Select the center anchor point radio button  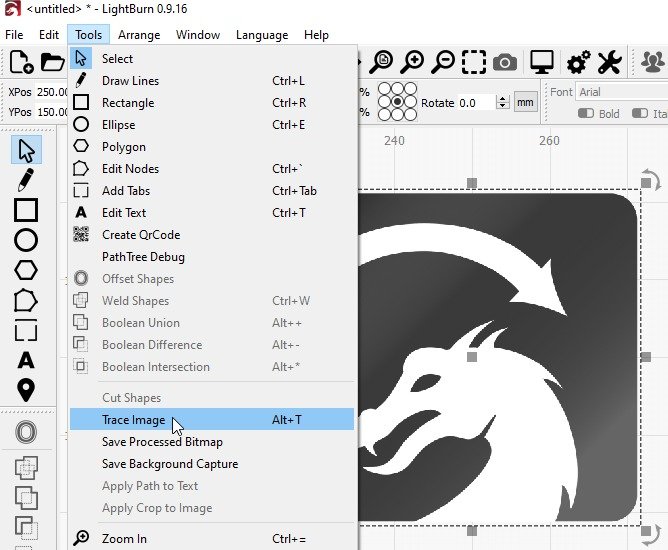[x=397, y=102]
